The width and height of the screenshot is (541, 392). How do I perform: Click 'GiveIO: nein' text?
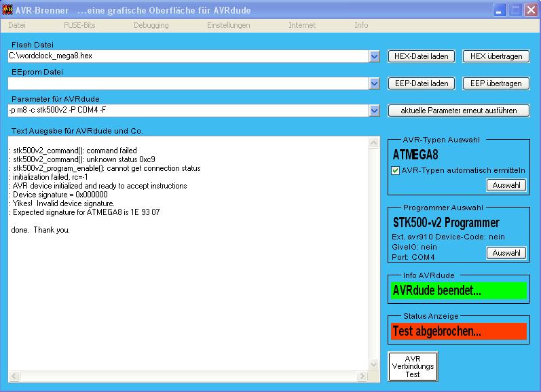[x=414, y=247]
